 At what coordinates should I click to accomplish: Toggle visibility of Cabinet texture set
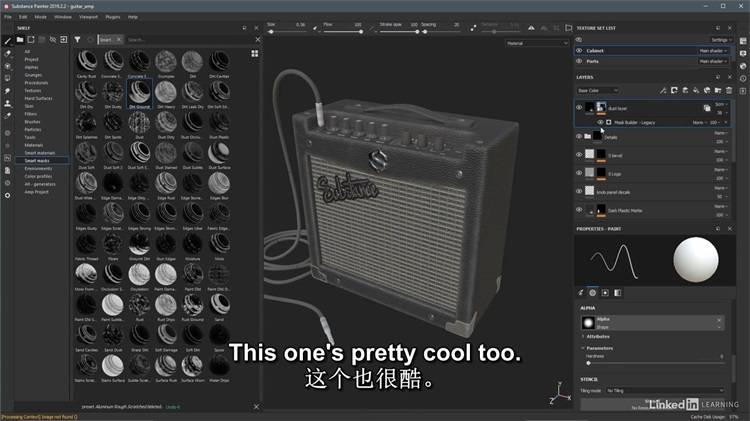579,51
